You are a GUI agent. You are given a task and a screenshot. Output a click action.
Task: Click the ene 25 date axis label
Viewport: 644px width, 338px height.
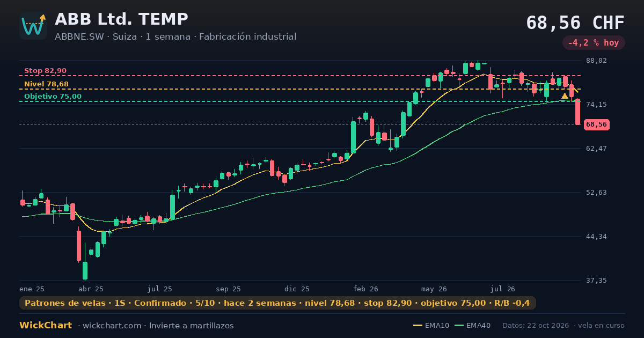pos(32,289)
